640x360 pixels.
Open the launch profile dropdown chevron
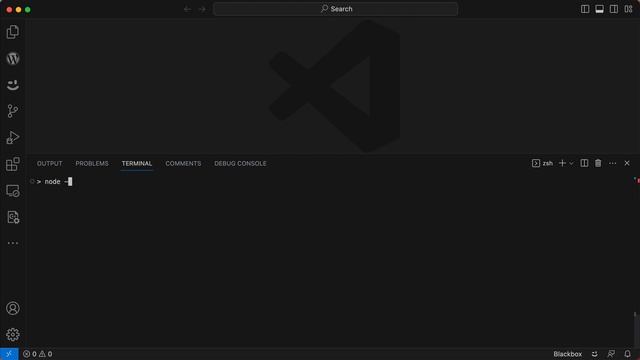tap(571, 163)
